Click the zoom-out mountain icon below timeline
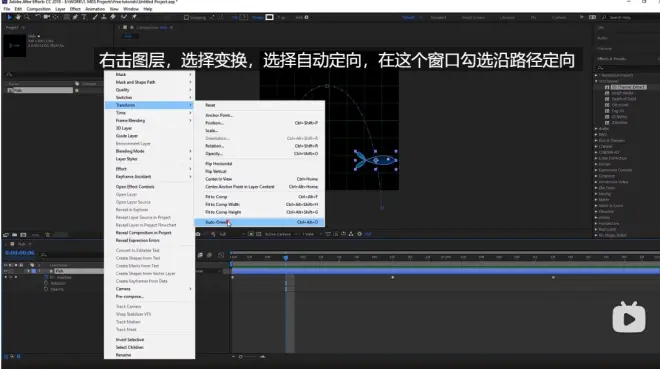Viewport: 660px width, 369px height. pyautogui.click(x=234, y=357)
